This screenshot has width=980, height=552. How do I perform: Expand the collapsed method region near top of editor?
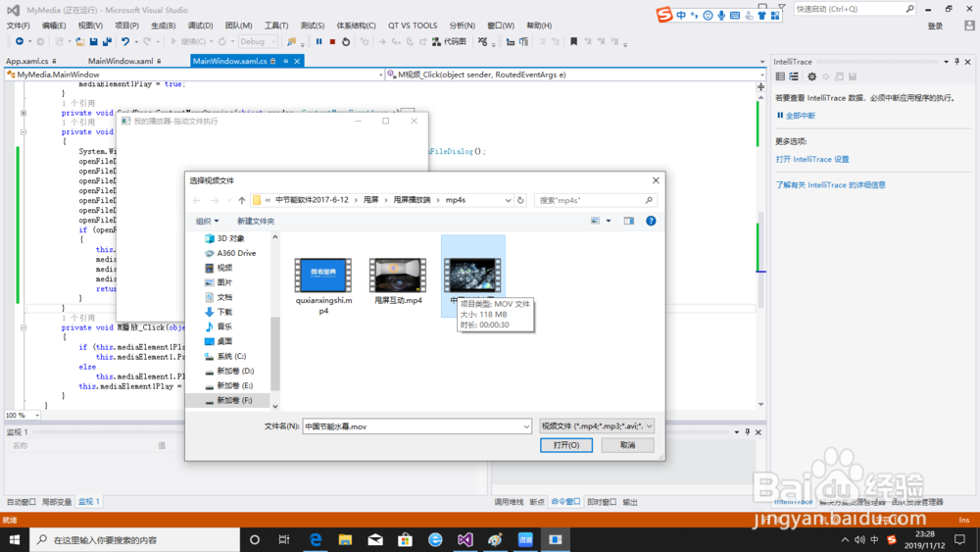pyautogui.click(x=24, y=113)
